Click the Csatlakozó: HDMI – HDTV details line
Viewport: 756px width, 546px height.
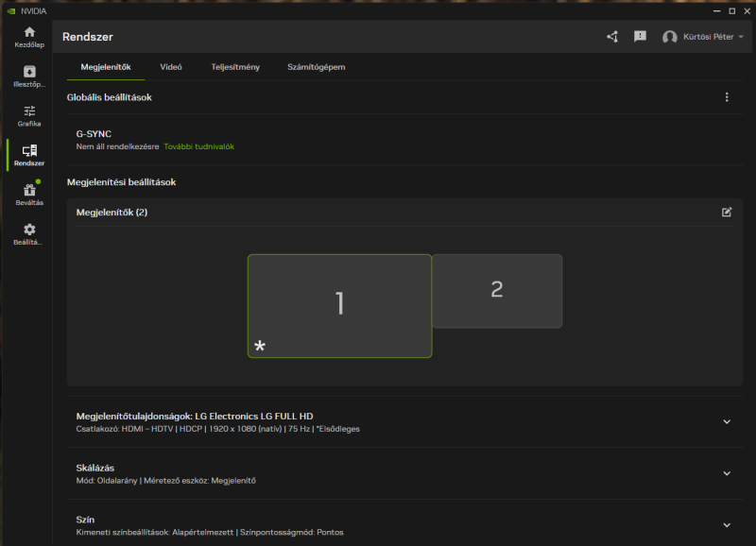click(x=218, y=429)
